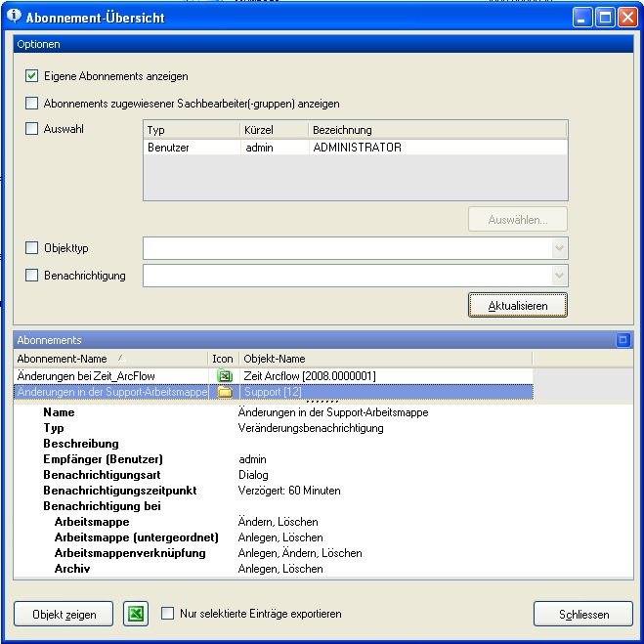Image resolution: width=644 pixels, height=644 pixels.
Task: Open the Benachrichtigung dropdown list
Action: click(x=559, y=276)
